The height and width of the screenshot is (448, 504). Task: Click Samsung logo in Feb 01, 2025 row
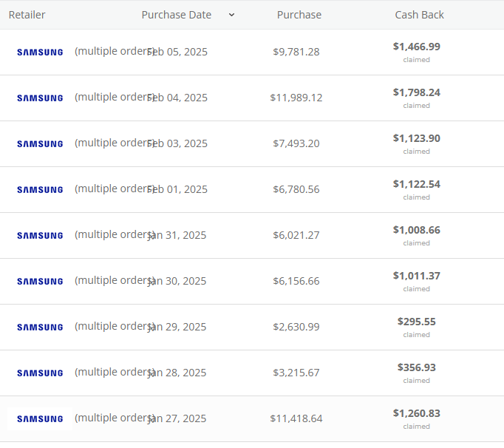[40, 190]
